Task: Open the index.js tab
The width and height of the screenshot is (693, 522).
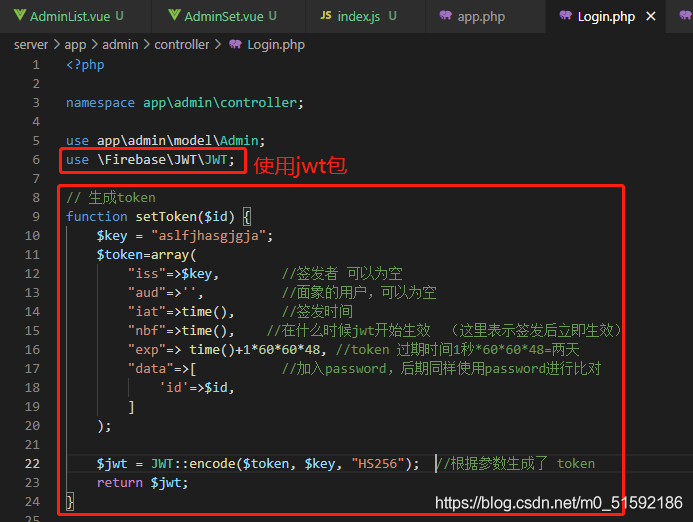Action: [x=365, y=16]
